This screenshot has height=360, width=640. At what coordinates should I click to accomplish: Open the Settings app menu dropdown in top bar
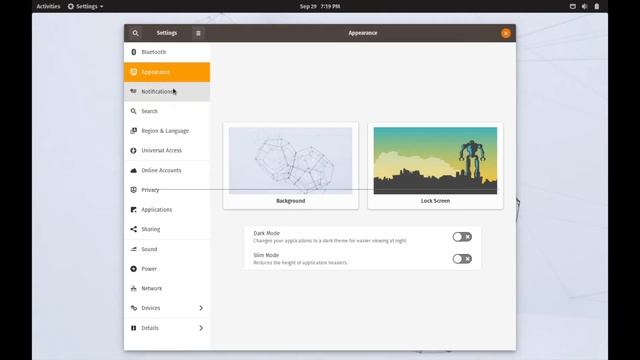[x=85, y=6]
